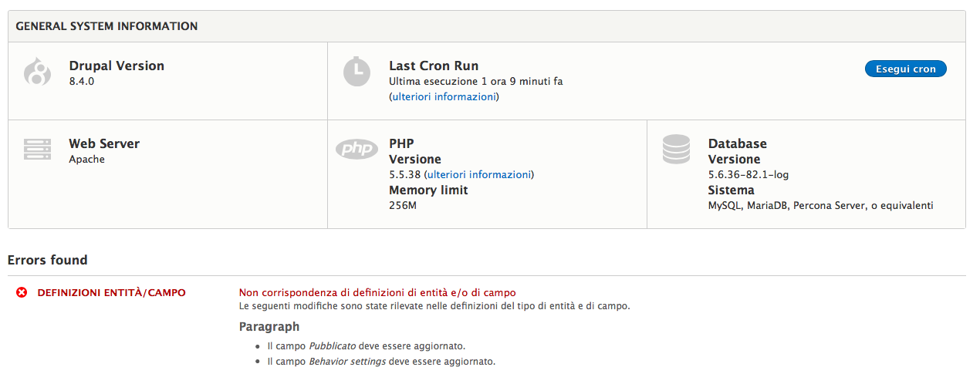Click the database cylinder icon
Viewport: 980px width, 374px height.
point(676,149)
